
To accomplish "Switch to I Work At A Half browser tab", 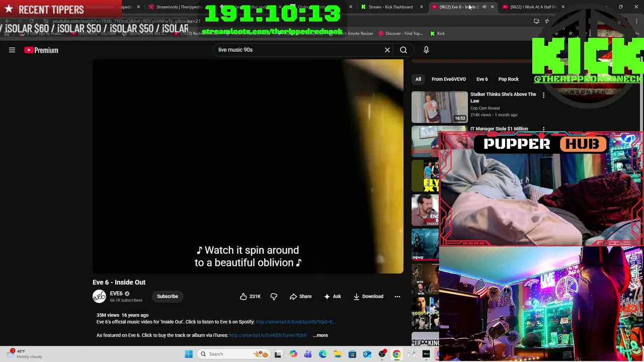I will click(533, 7).
